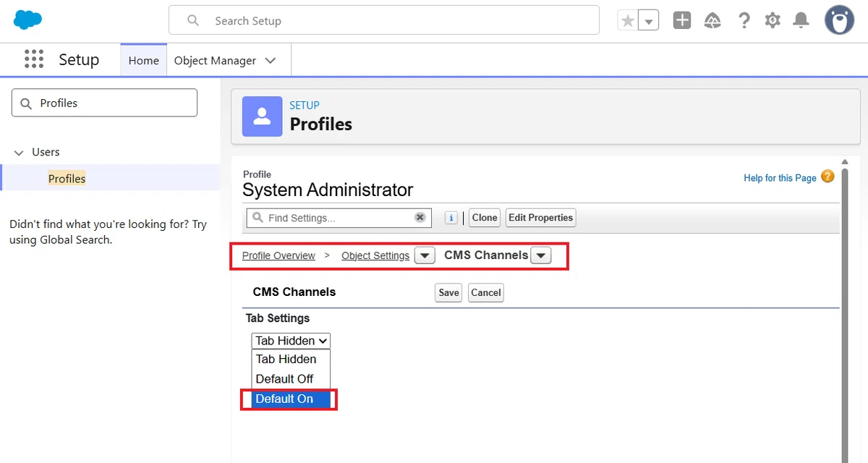Screen dimensions: 868x463
Task: Open the Notifications bell
Action: tap(801, 20)
